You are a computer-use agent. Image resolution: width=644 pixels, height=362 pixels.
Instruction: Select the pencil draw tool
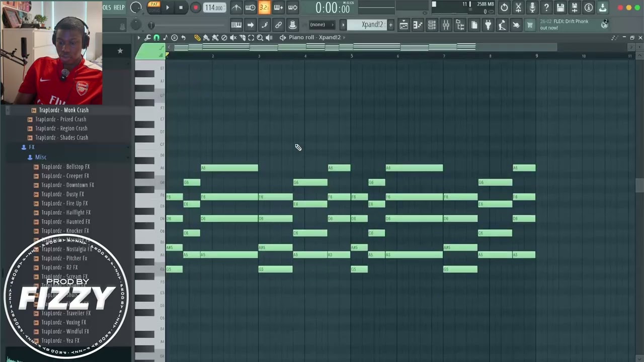[x=197, y=38]
